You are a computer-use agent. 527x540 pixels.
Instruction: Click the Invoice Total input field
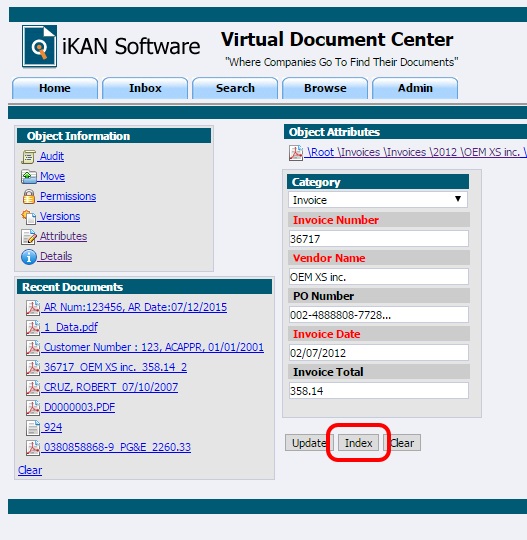pyautogui.click(x=379, y=391)
